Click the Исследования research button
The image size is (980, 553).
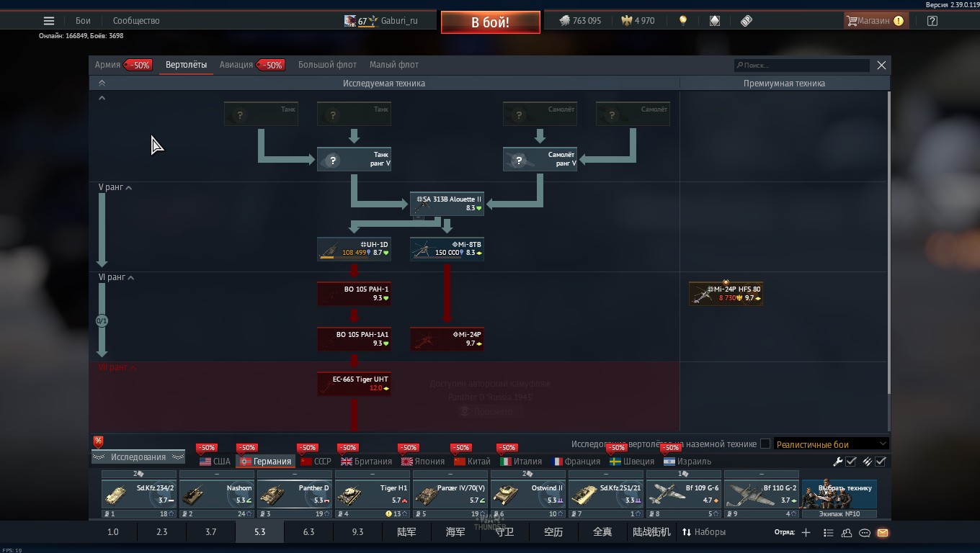click(x=138, y=457)
